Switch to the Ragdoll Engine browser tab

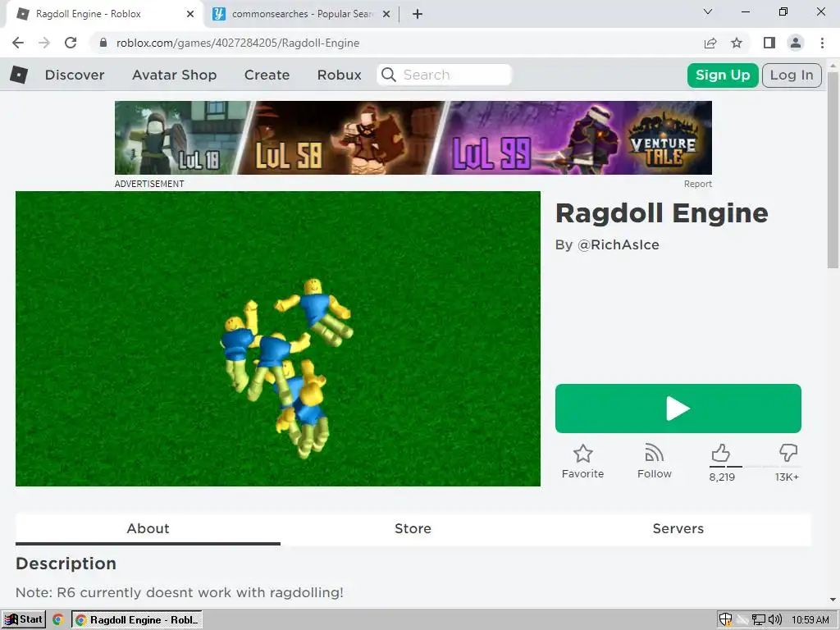pyautogui.click(x=104, y=14)
